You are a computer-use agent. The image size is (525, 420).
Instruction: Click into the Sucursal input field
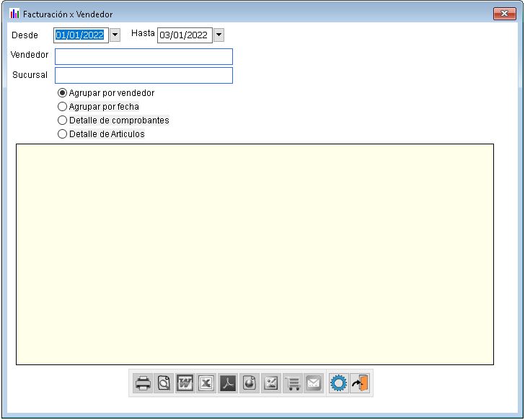pyautogui.click(x=144, y=76)
